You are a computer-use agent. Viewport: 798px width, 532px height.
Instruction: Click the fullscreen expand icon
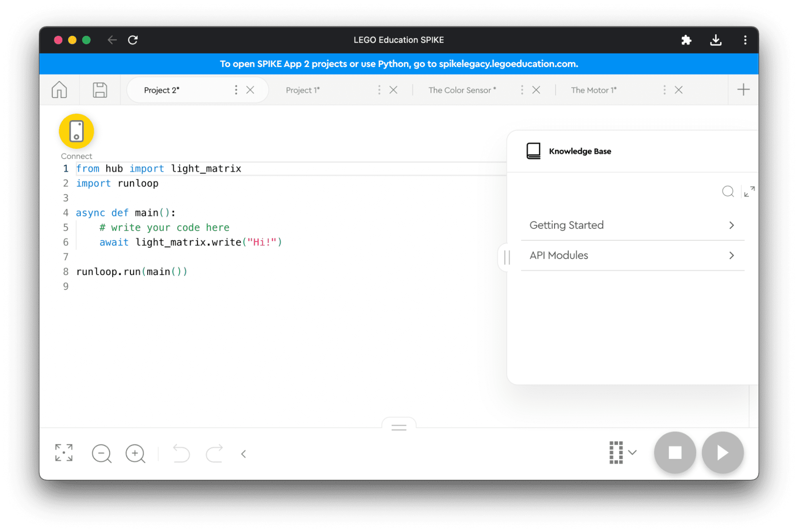63,452
